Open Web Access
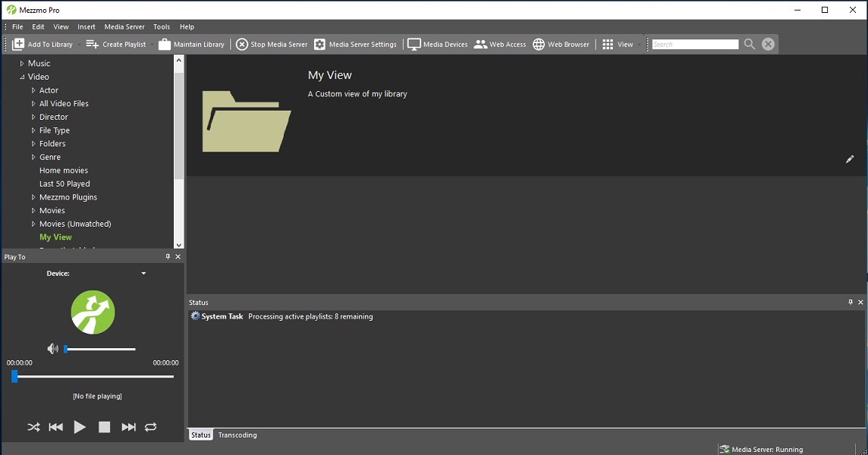The width and height of the screenshot is (868, 455). pos(500,44)
